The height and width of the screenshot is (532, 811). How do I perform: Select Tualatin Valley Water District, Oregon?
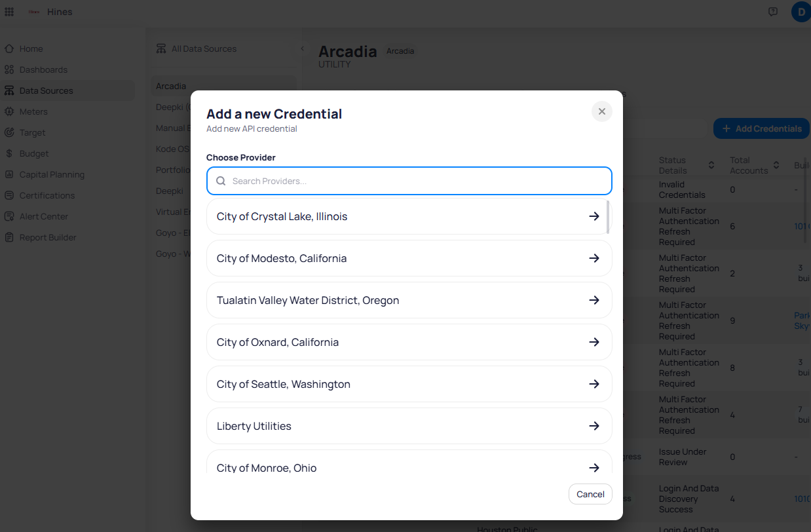409,300
